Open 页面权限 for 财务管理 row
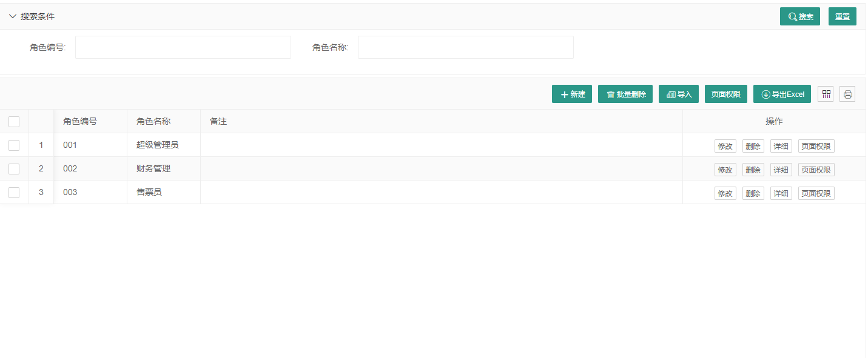Viewport: 868px width, 358px height. (816, 170)
